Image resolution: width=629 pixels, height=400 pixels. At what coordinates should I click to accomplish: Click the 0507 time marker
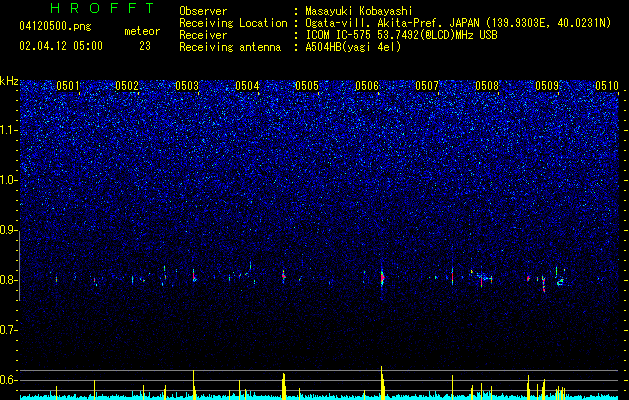427,85
